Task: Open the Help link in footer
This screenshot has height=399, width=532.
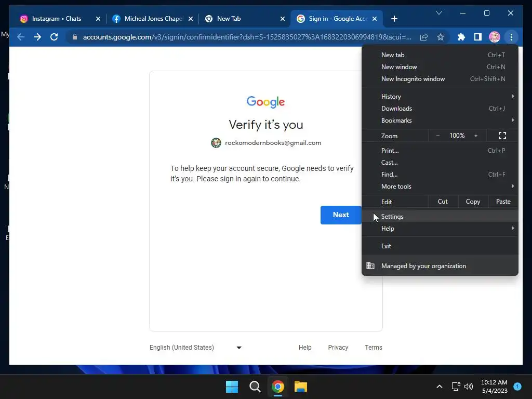Action: [x=305, y=348]
